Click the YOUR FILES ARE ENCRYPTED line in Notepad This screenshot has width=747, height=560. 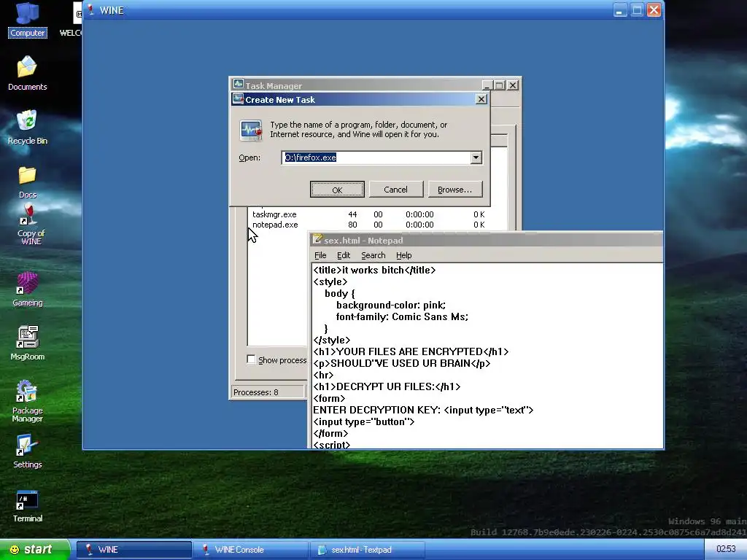[x=411, y=351]
